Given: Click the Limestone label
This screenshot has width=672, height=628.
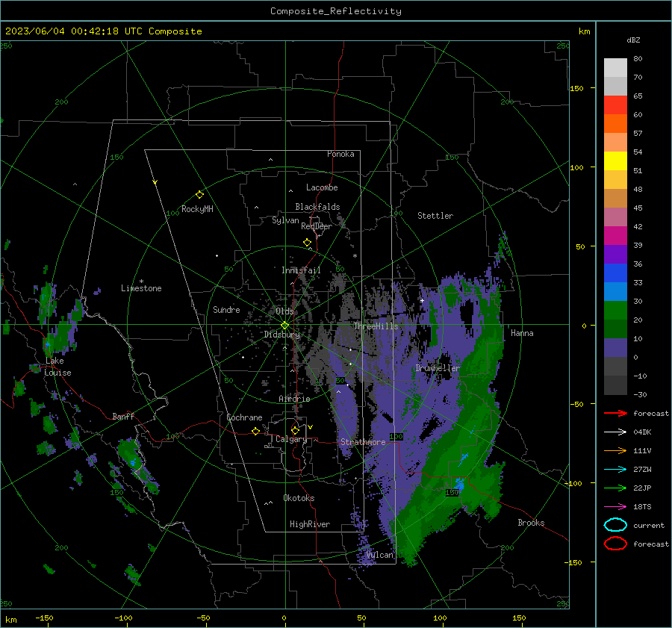Looking at the screenshot, I should [x=141, y=288].
